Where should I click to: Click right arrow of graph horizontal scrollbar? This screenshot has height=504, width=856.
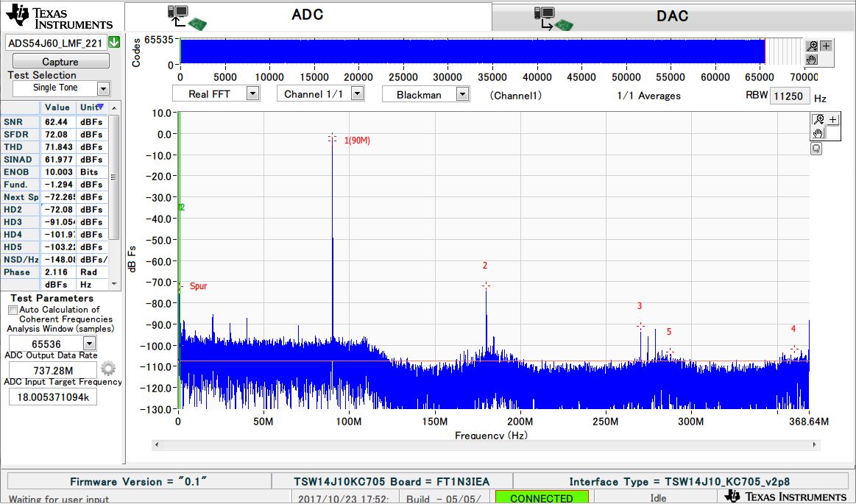pos(815,444)
